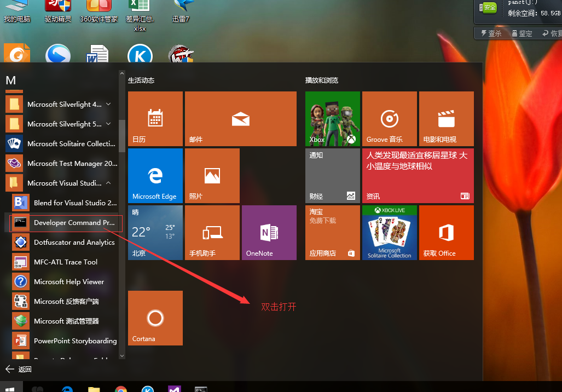Open the 邮件 mail tile
Viewport: 562px width, 392px height.
(240, 119)
